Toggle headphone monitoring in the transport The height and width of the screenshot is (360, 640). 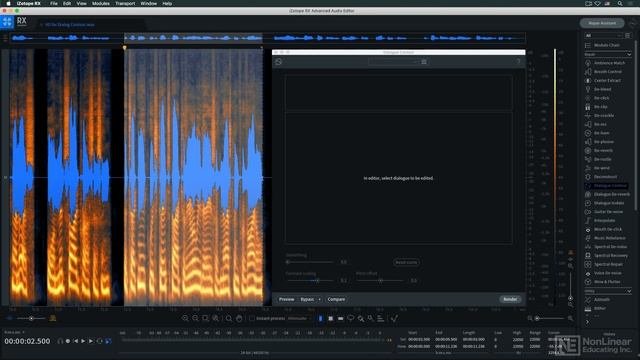(x=60, y=341)
